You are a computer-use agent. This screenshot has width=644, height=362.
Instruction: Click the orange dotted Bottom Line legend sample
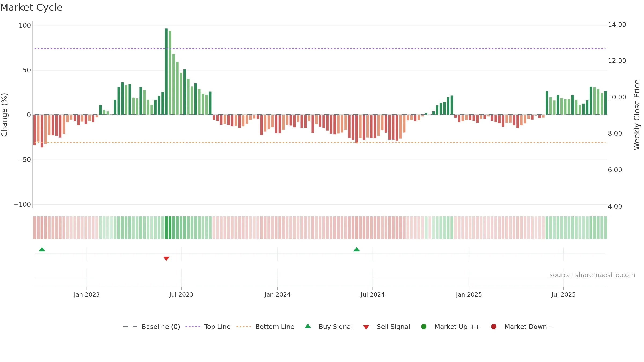244,327
